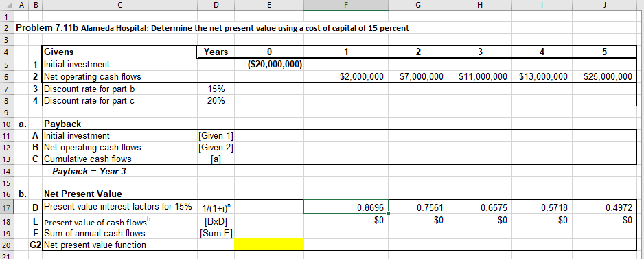Viewport: 644px width, 259px height.
Task: Click the 'Givens' header cell
Action: pyautogui.click(x=119, y=52)
